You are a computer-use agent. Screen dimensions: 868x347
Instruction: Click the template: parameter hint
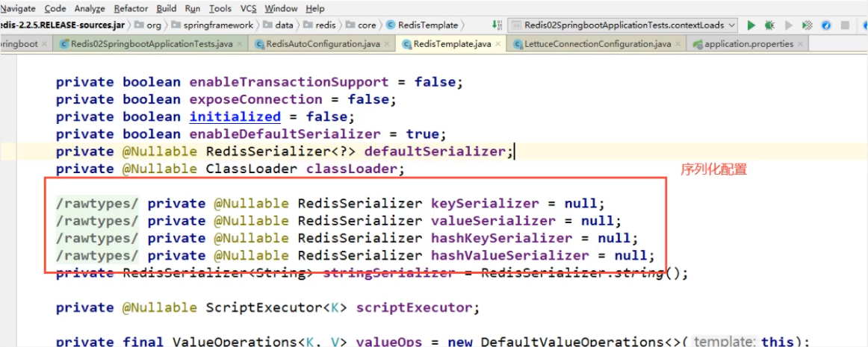tap(724, 342)
